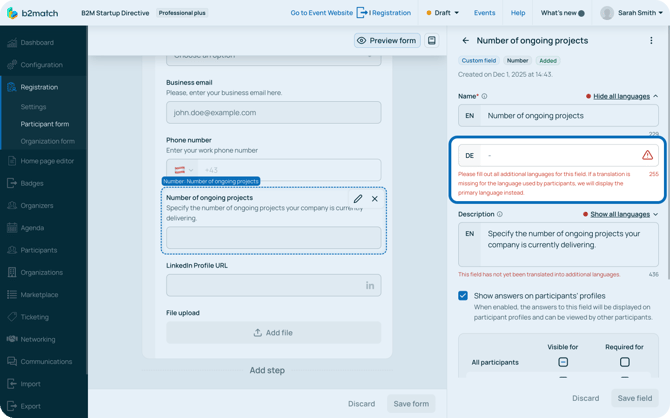Open the three-dot field options menu
The width and height of the screenshot is (670, 418).
(x=651, y=41)
